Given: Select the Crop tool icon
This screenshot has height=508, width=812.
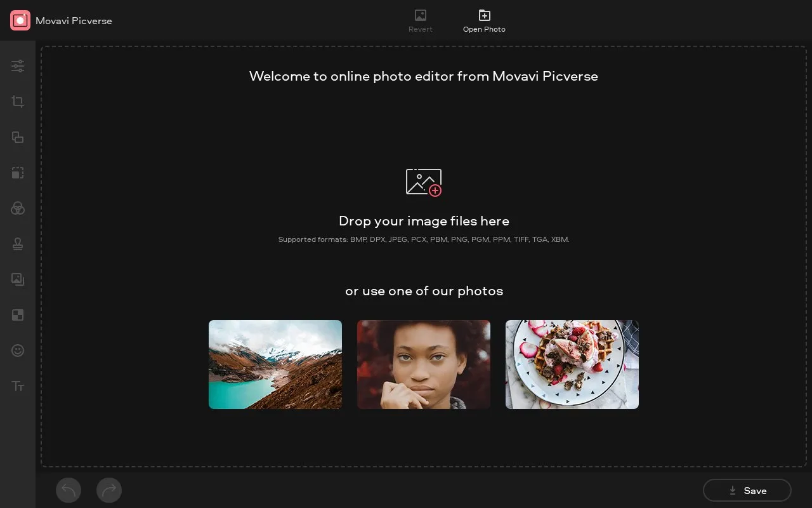Looking at the screenshot, I should pyautogui.click(x=18, y=102).
